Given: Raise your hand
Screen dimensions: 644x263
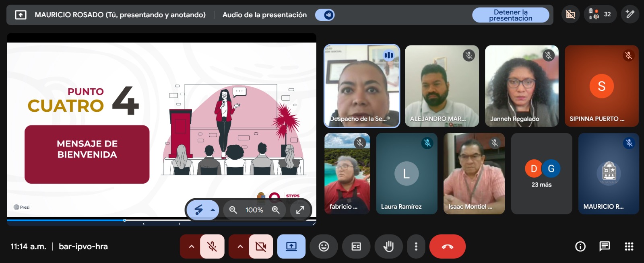Looking at the screenshot, I should [x=388, y=247].
